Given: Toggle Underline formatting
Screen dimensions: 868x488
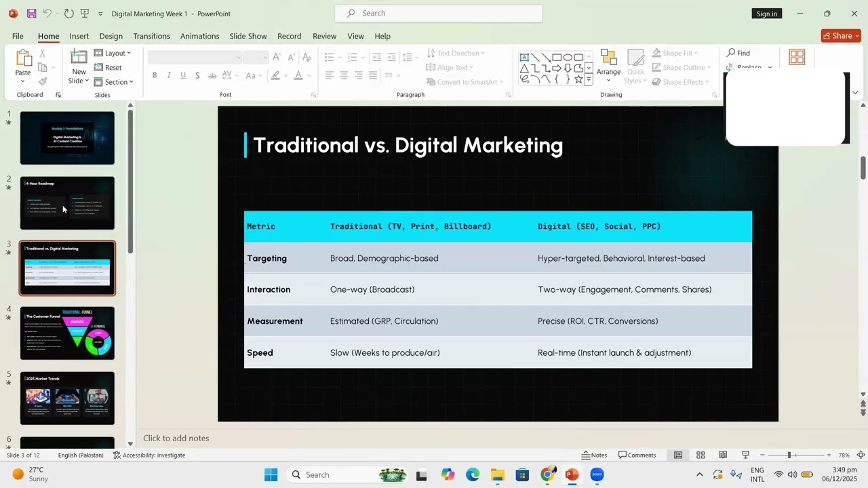Looking at the screenshot, I should [x=183, y=75].
